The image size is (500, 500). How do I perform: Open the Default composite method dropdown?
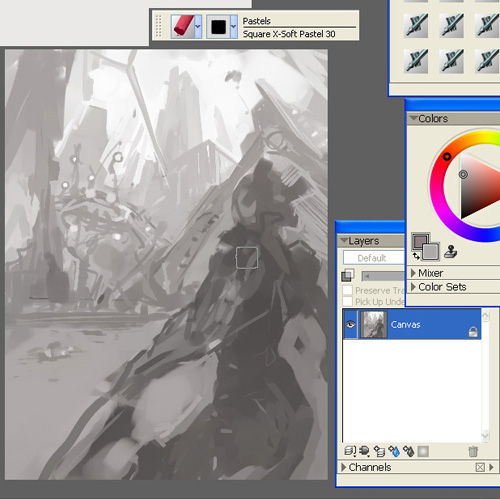(x=374, y=258)
